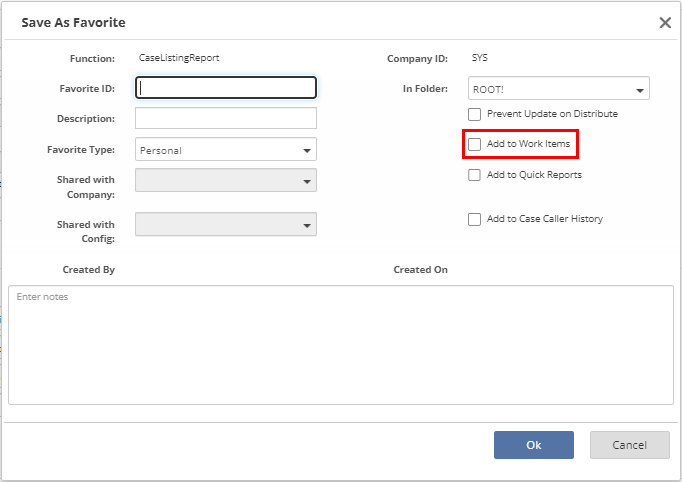Expand the Shared with Company dropdown
This screenshot has width=682, height=482.
coord(226,180)
